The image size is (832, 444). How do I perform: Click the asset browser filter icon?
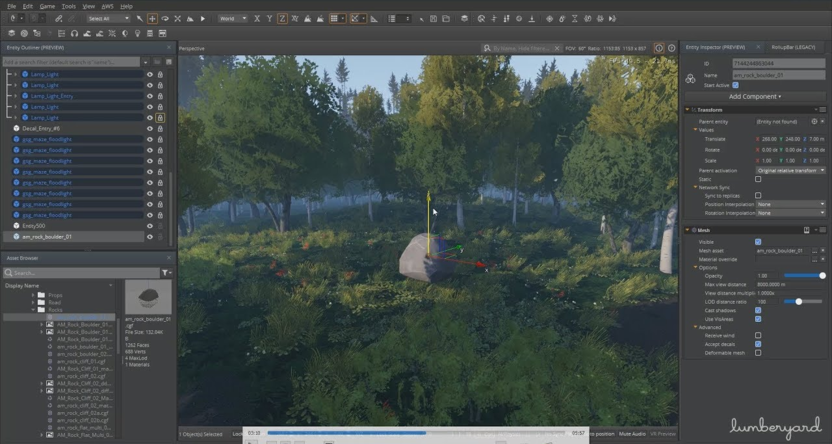[x=166, y=272]
